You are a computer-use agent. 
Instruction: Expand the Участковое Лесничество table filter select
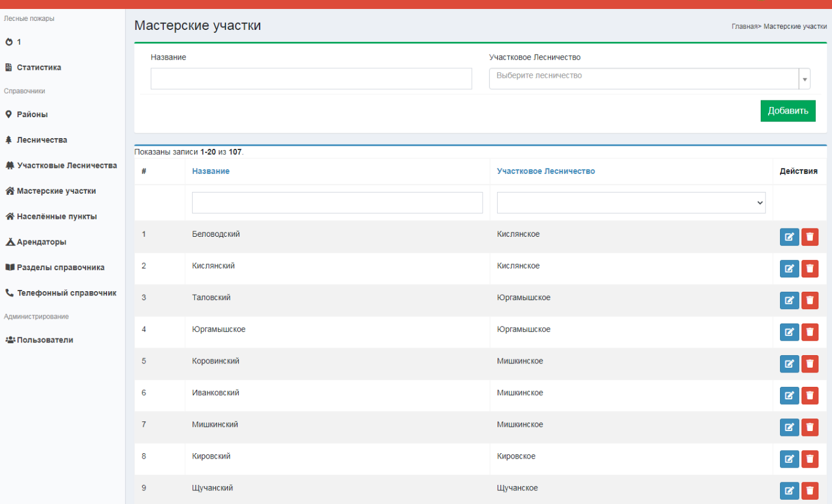631,203
